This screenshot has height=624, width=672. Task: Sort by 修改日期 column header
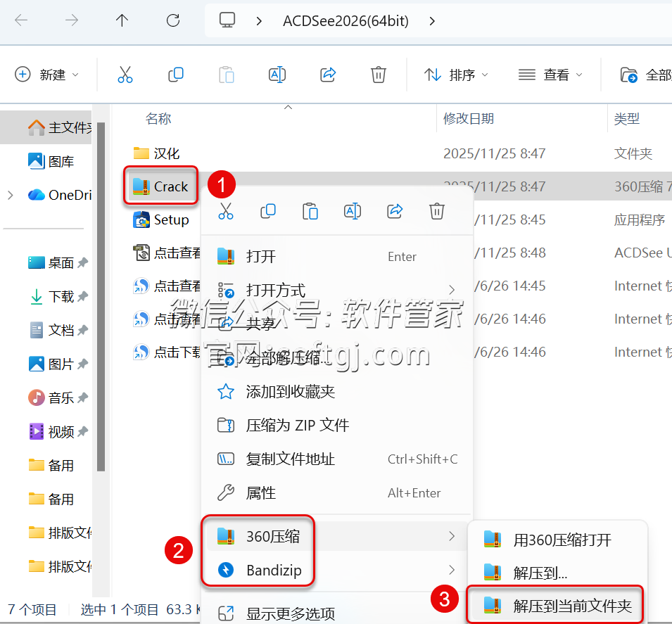tap(468, 119)
